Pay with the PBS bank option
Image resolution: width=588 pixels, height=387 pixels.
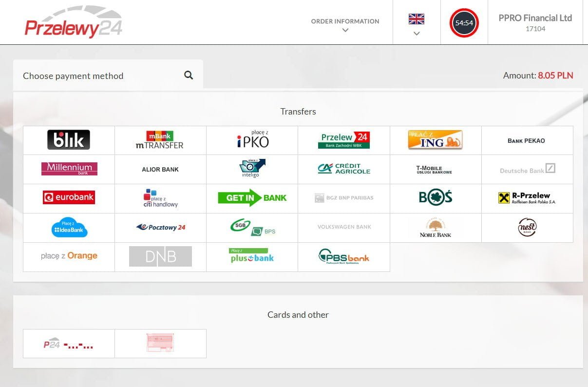coord(343,256)
